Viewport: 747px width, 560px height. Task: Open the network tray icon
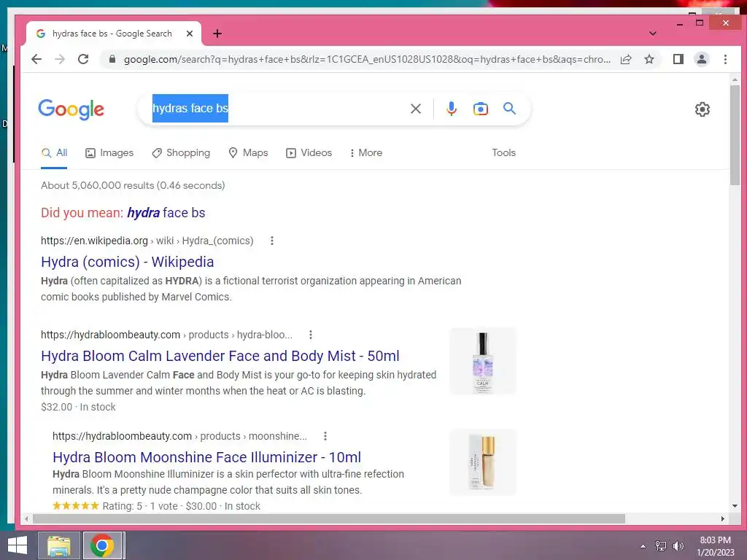(x=661, y=546)
